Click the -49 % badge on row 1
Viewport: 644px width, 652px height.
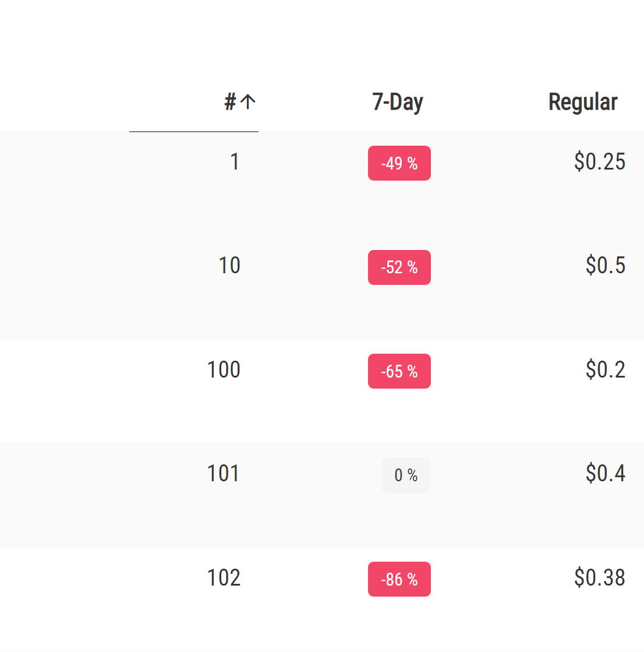(x=399, y=163)
